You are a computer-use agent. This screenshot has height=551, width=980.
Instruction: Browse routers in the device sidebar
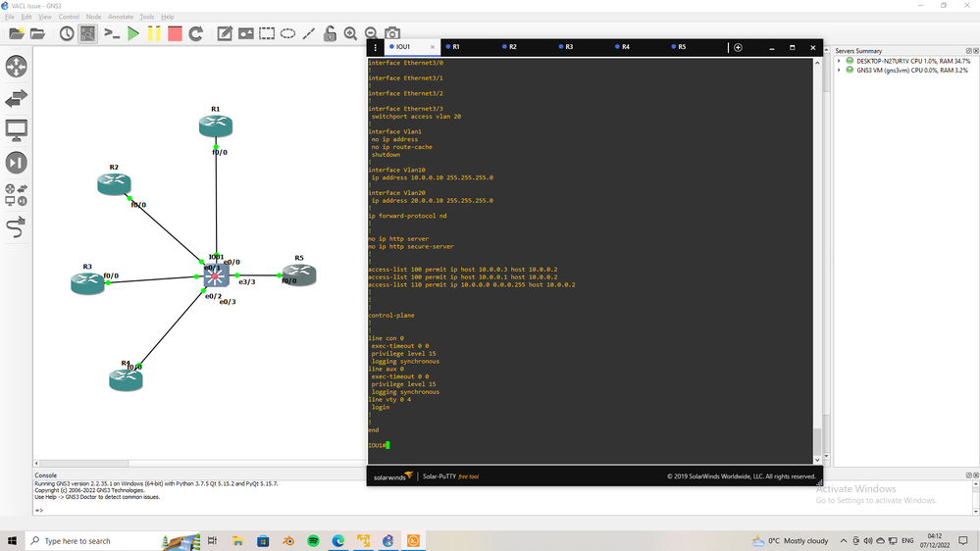tap(17, 67)
